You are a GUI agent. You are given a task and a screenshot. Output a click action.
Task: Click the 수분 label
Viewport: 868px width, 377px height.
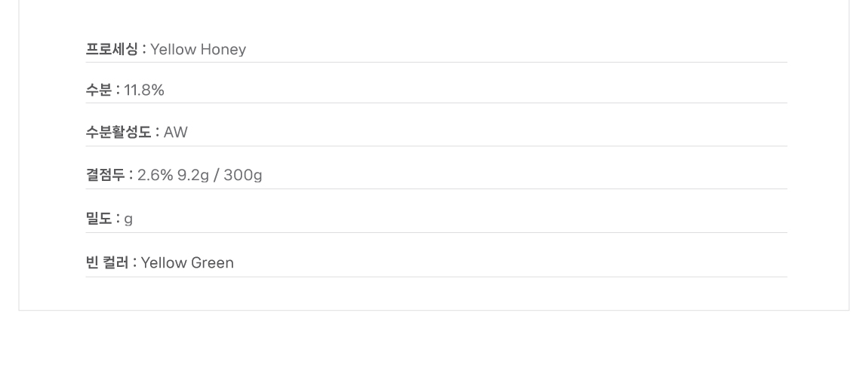99,90
